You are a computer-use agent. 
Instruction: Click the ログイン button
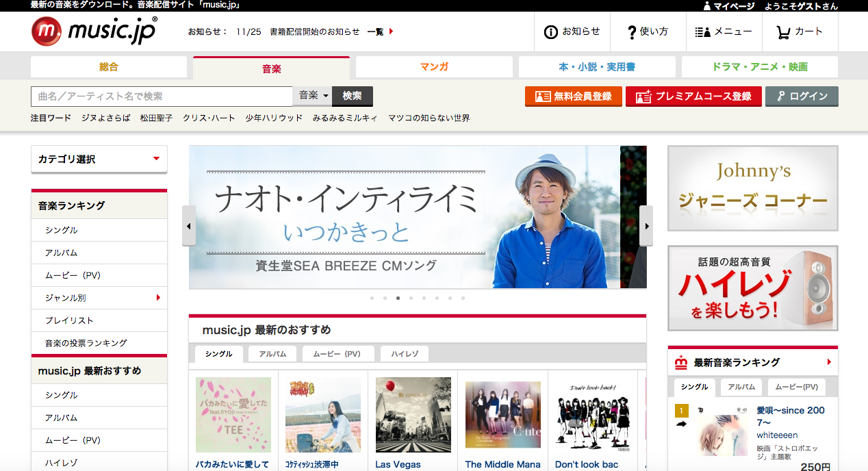pyautogui.click(x=802, y=97)
